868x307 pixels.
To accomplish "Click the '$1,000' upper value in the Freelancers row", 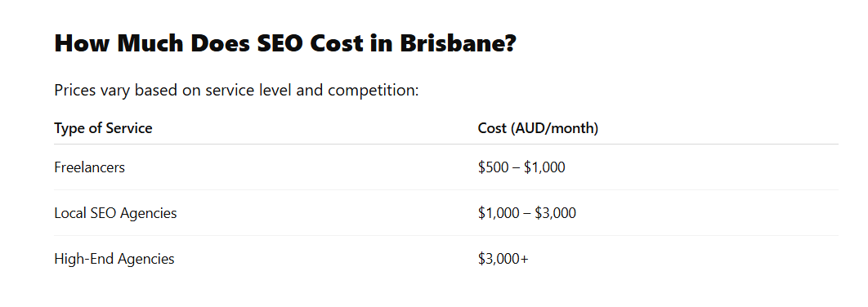I will point(544,167).
